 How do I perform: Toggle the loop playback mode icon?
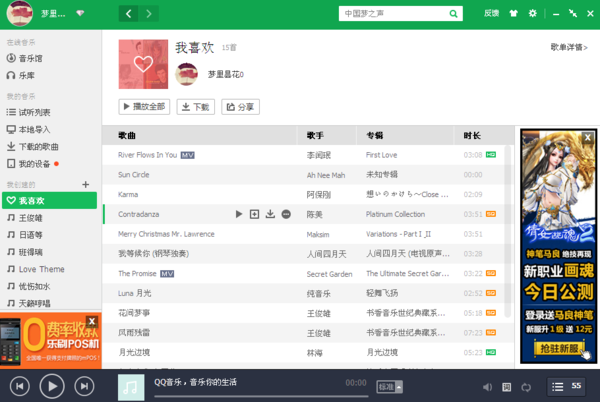click(526, 387)
